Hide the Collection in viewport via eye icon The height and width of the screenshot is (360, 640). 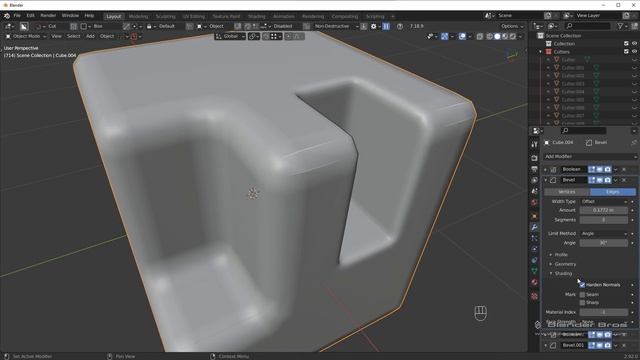click(634, 44)
